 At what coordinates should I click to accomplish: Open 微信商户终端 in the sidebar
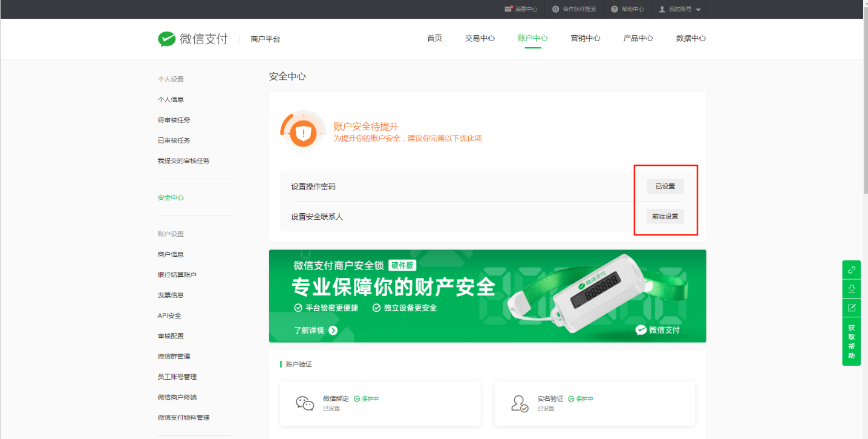click(177, 397)
